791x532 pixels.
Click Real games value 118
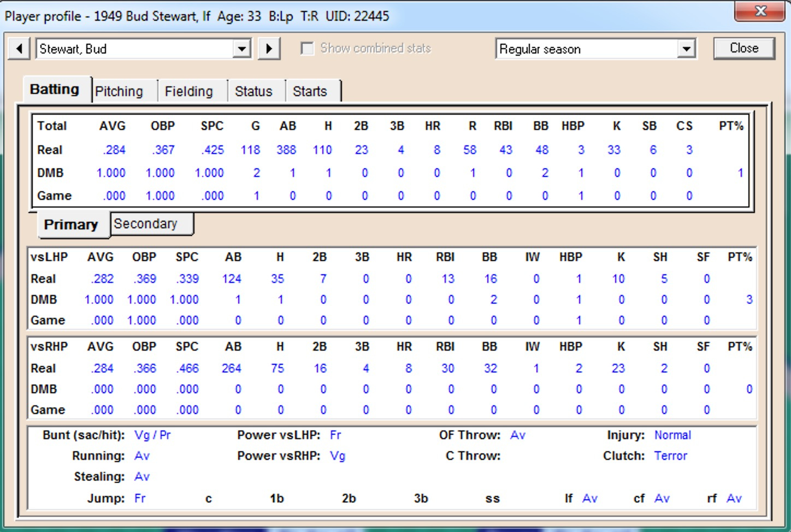tap(250, 150)
